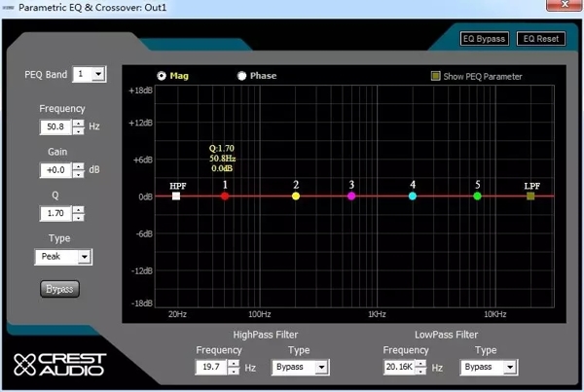584x392 pixels.
Task: Click the LowPass Filter heading
Action: 447,335
